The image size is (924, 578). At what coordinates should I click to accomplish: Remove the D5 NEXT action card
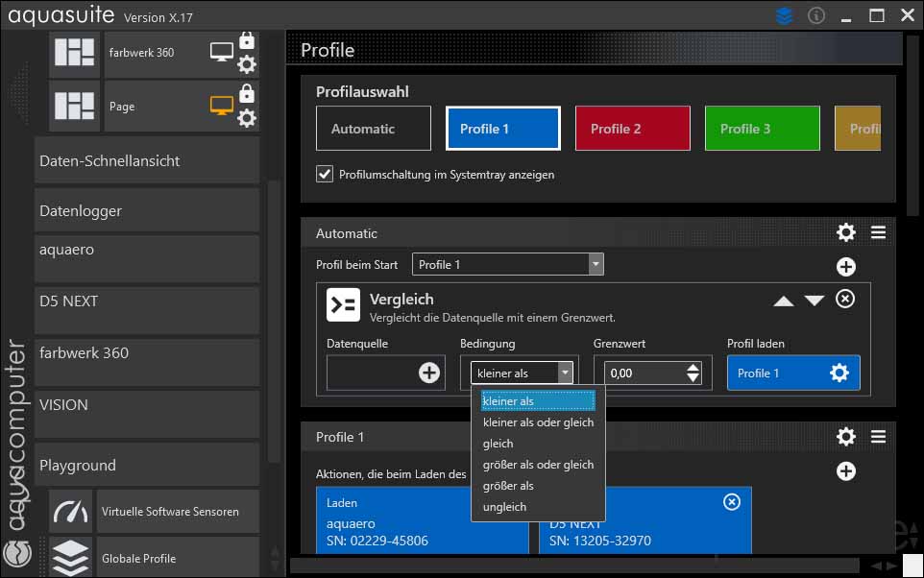coord(732,502)
